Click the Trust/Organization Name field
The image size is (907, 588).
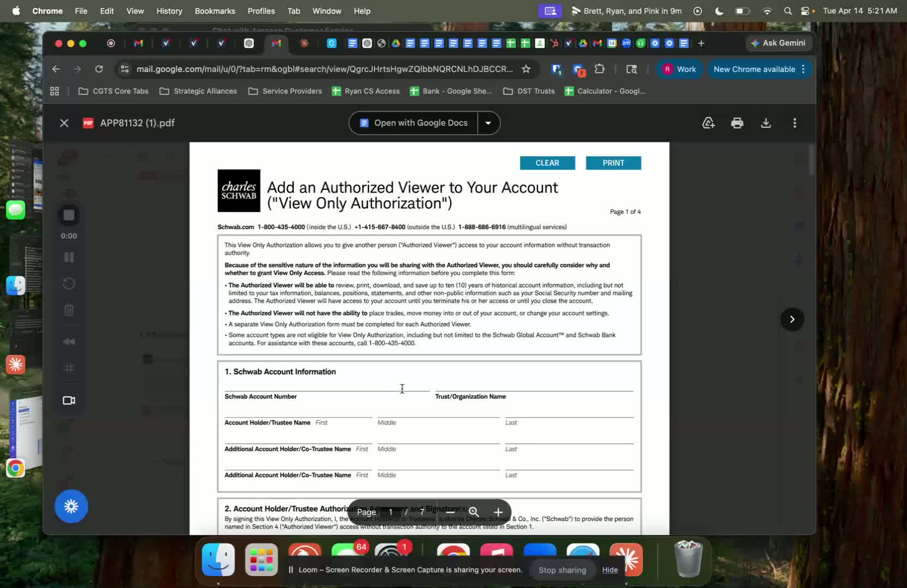[534, 385]
